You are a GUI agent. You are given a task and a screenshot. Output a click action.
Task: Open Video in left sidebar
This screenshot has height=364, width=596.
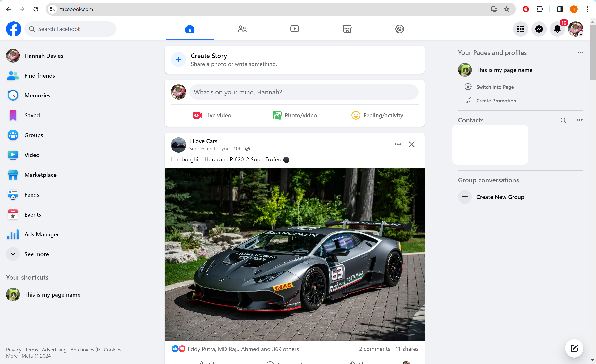tap(69, 155)
